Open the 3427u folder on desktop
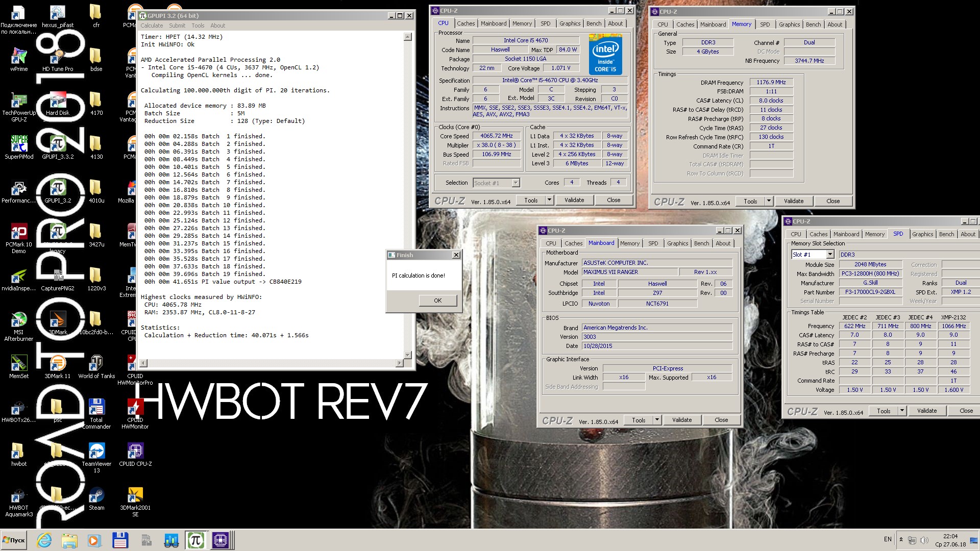Image resolution: width=980 pixels, height=551 pixels. [96, 234]
